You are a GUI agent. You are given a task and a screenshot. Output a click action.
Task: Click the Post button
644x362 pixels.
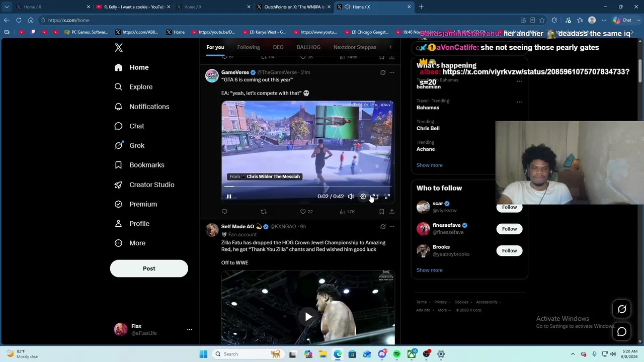tap(149, 268)
